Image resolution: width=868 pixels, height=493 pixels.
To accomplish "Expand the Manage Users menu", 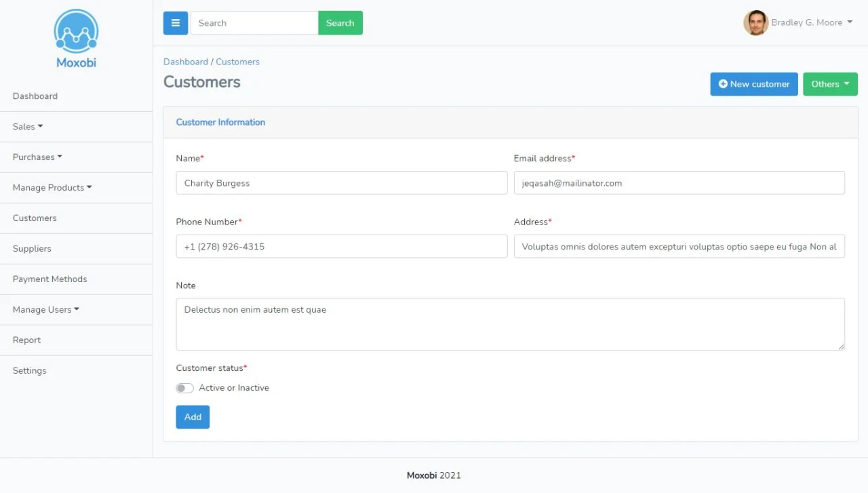I will (46, 310).
